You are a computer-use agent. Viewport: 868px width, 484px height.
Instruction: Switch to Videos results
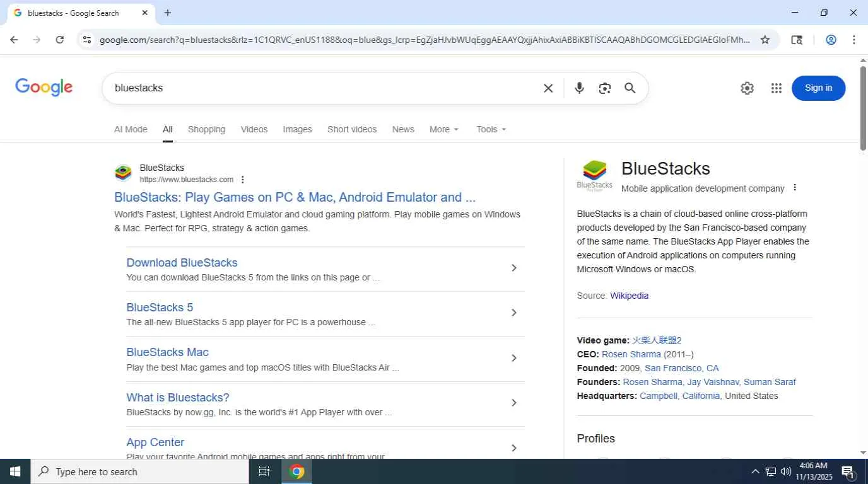point(254,129)
